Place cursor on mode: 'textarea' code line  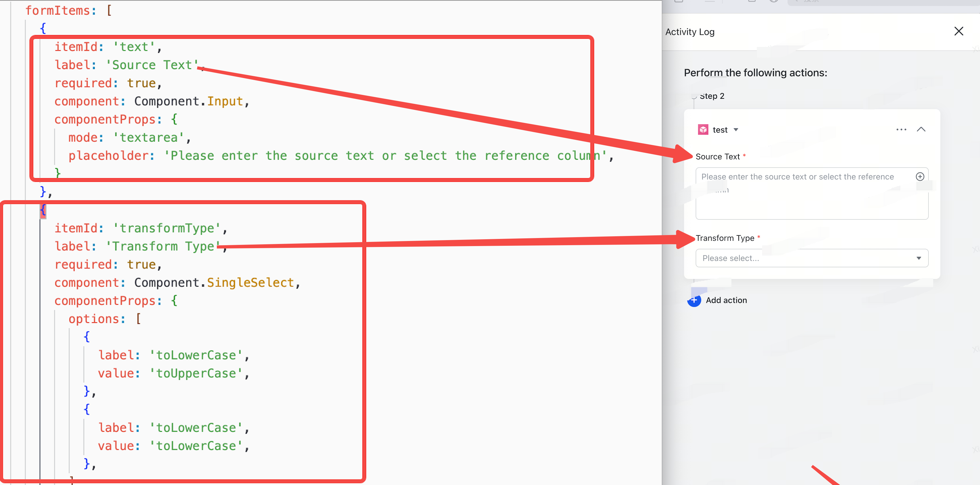129,137
